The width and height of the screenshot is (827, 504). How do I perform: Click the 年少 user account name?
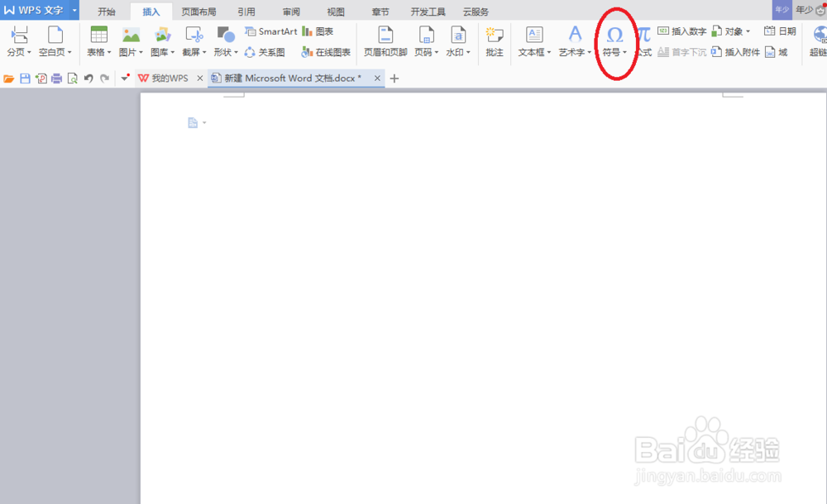pos(805,10)
